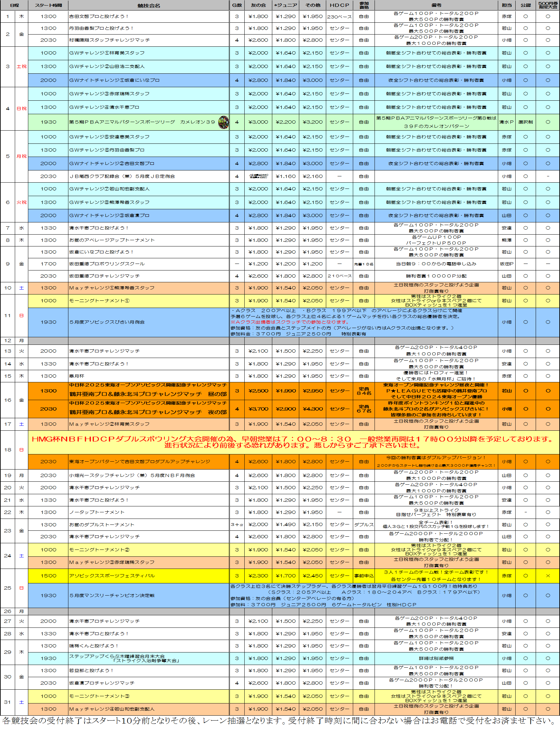Screen dimensions: 560x740
Task: Select 吉田文啓プロと投げよう！ event name
Action: 99,16
